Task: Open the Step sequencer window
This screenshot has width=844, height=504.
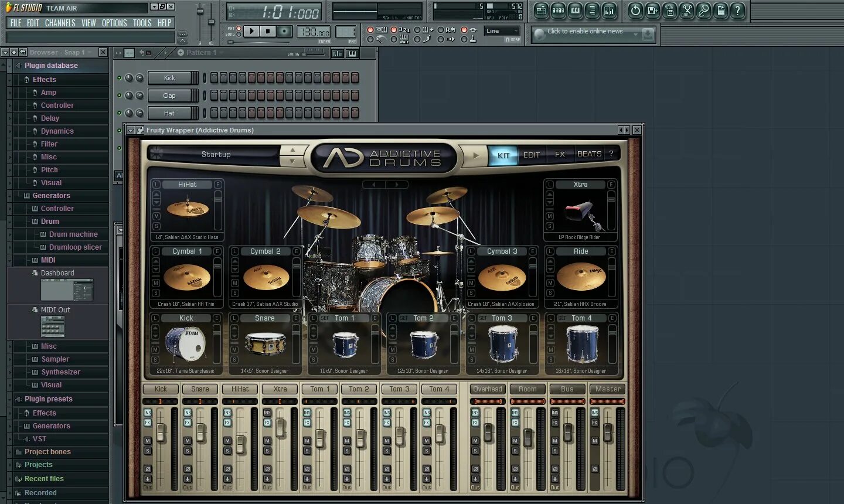Action: [x=559, y=11]
